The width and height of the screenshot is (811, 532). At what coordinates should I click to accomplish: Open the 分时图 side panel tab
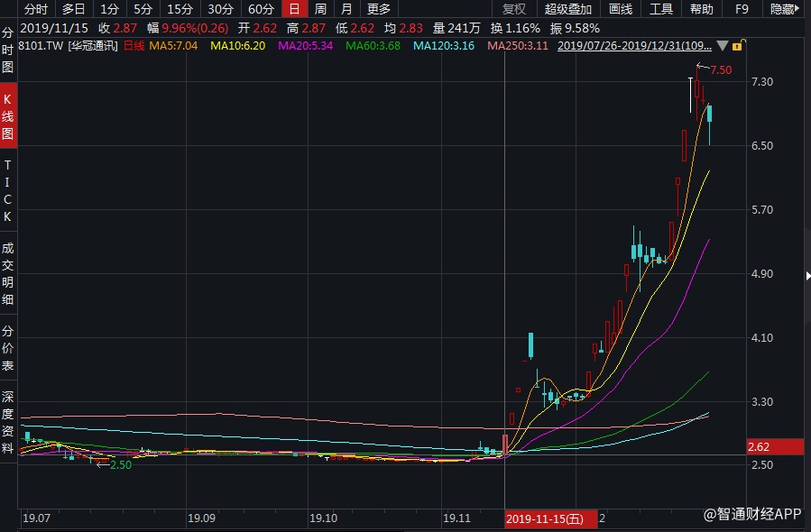pyautogui.click(x=8, y=49)
